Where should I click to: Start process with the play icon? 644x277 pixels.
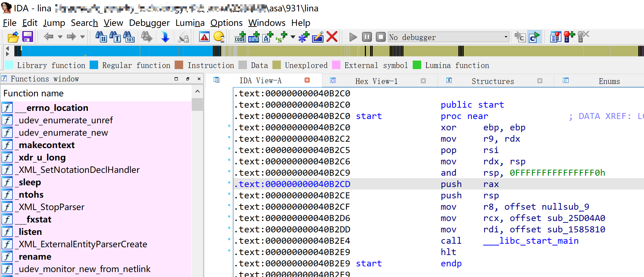[353, 37]
